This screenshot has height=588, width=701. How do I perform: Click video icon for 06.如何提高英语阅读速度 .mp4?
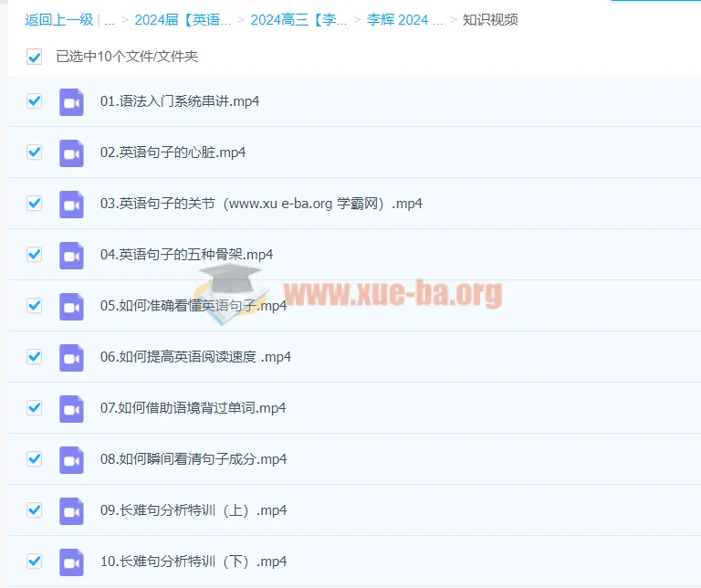[x=71, y=358]
